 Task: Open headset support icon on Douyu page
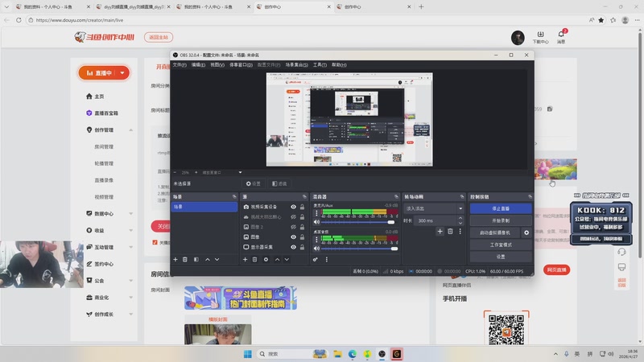621,252
